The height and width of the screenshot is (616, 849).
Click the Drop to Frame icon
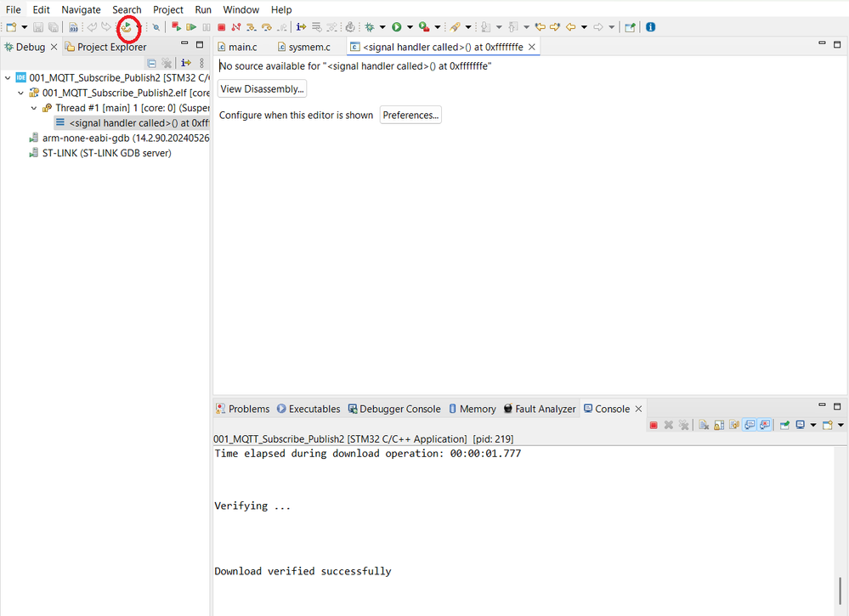(317, 27)
